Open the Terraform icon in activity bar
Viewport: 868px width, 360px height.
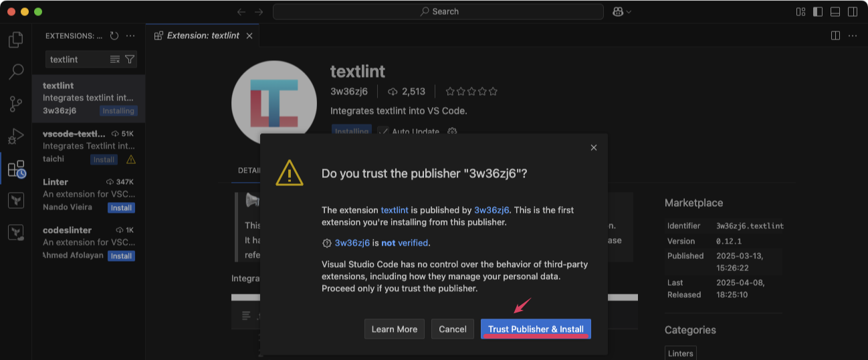15,200
